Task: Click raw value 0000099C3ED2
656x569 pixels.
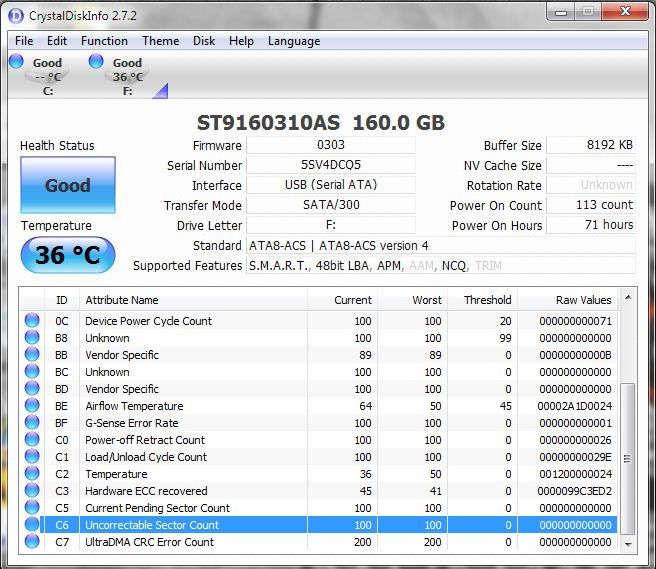Action: pyautogui.click(x=574, y=491)
